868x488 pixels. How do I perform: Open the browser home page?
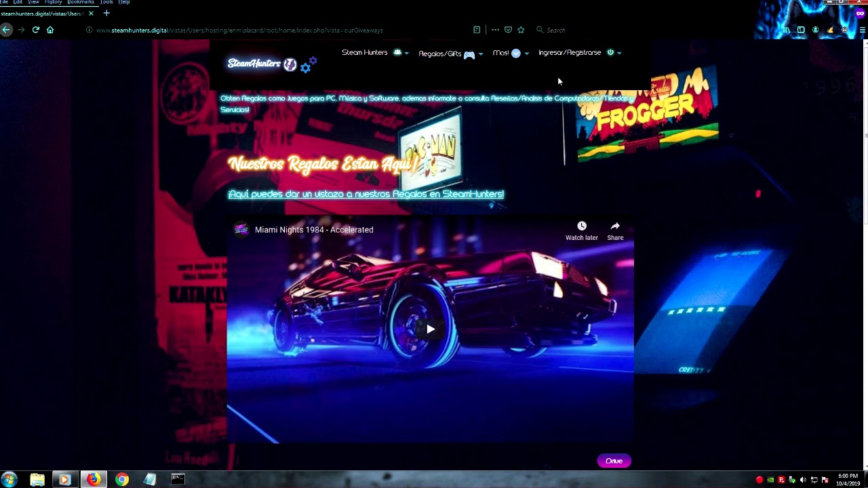pyautogui.click(x=50, y=30)
